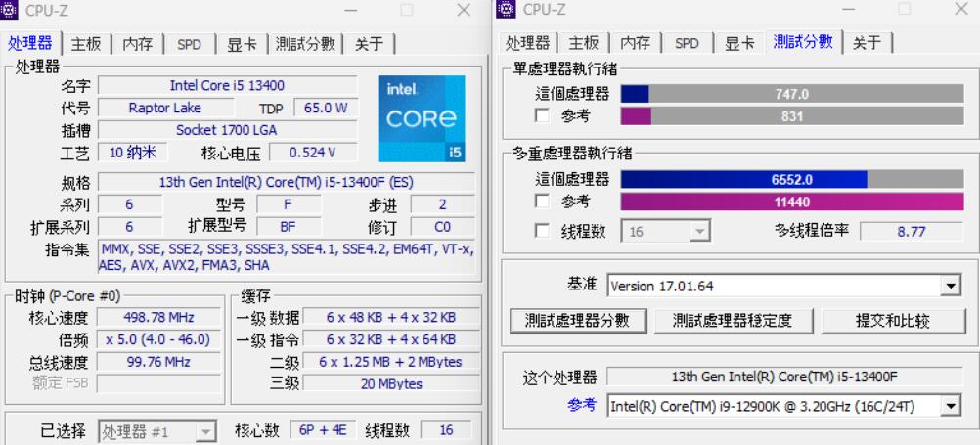This screenshot has width=980, height=445.
Task: Click the Intel Core i5 logo badge
Action: [422, 118]
